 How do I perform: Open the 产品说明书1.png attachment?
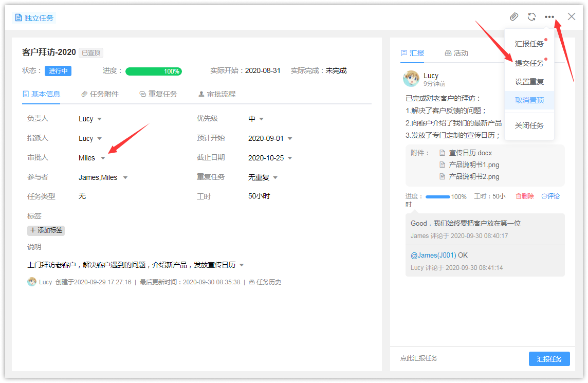(473, 165)
